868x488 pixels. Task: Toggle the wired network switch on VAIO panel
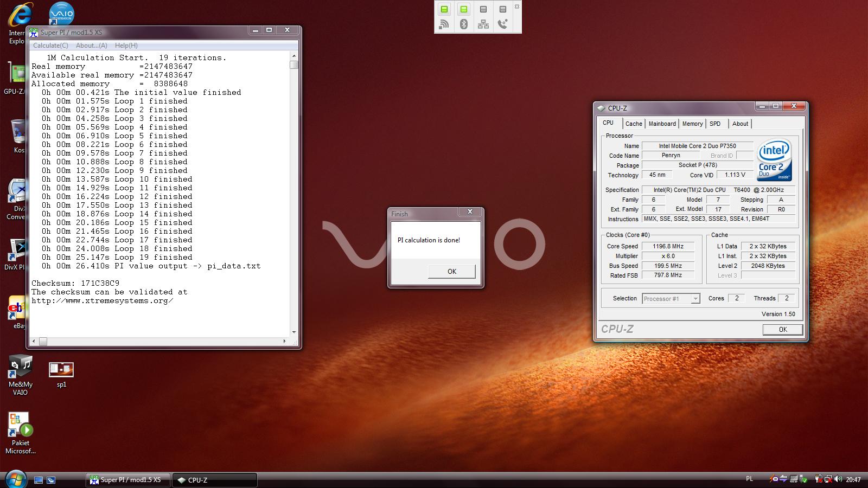point(483,9)
